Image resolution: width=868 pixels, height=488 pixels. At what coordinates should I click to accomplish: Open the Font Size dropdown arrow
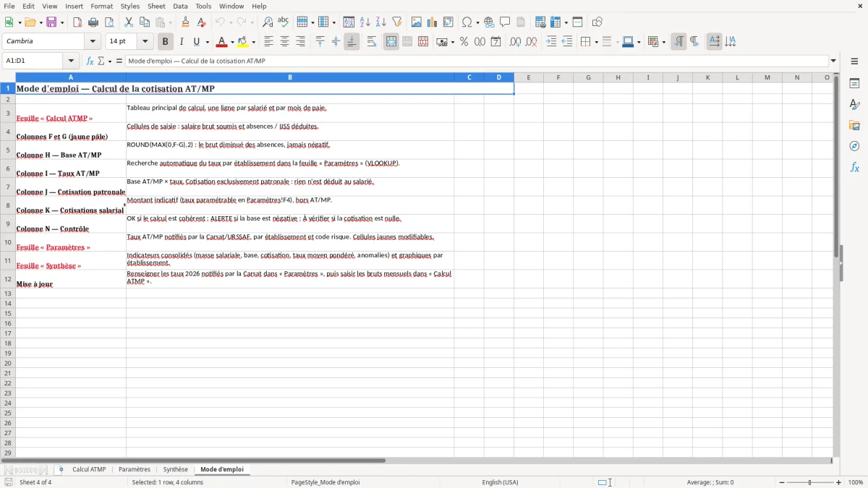tap(145, 42)
